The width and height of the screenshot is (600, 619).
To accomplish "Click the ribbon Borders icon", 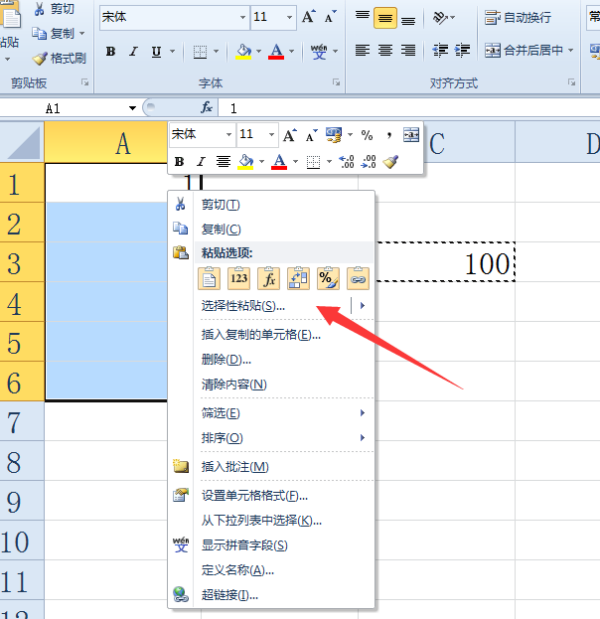I will (200, 52).
